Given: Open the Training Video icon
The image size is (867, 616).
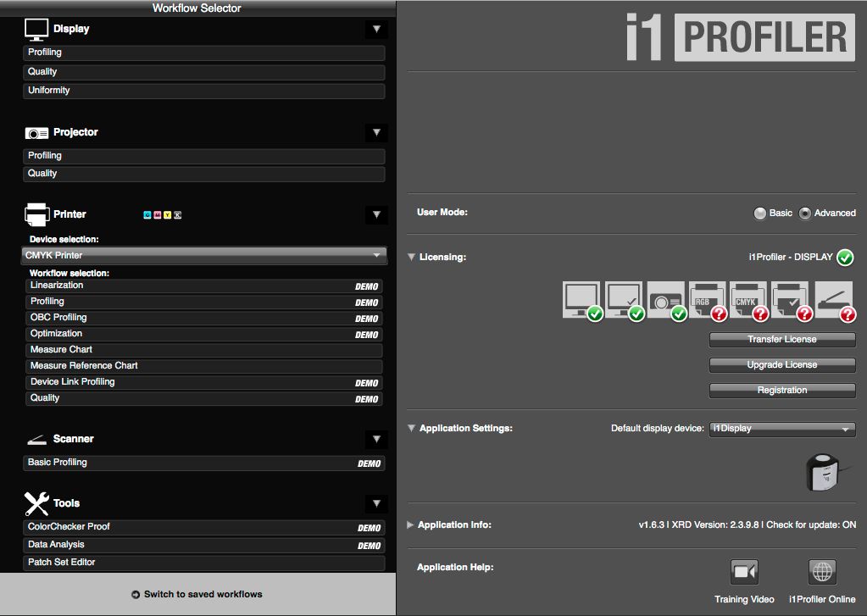Looking at the screenshot, I should pyautogui.click(x=744, y=572).
